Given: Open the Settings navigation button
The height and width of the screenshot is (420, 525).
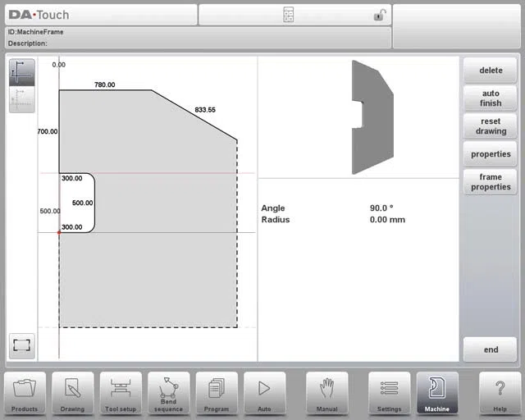Looking at the screenshot, I should [x=389, y=393].
